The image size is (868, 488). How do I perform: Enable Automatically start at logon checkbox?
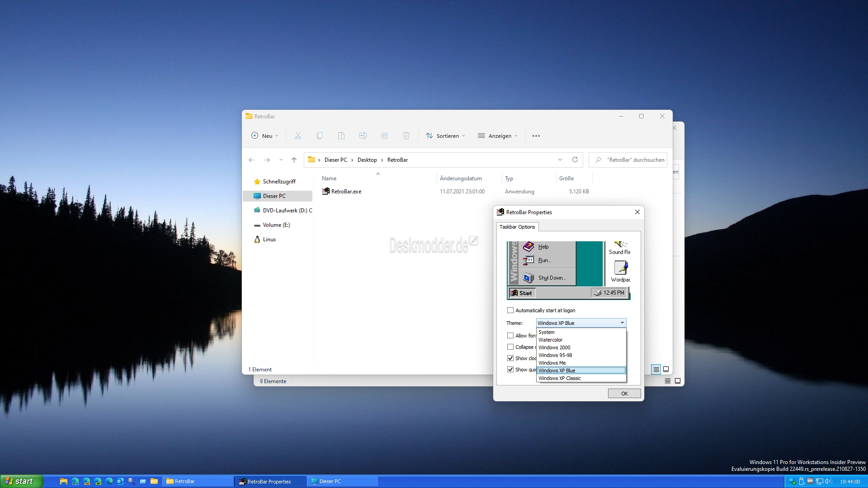(x=510, y=310)
